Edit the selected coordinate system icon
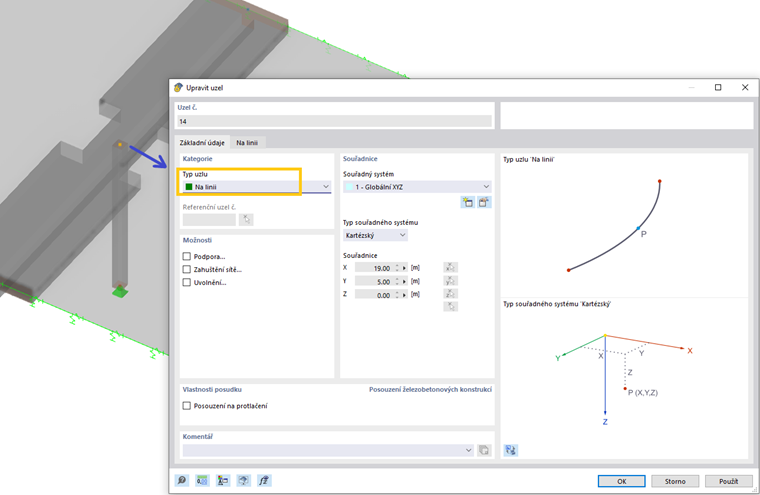Image resolution: width=760 pixels, height=495 pixels. pyautogui.click(x=484, y=203)
